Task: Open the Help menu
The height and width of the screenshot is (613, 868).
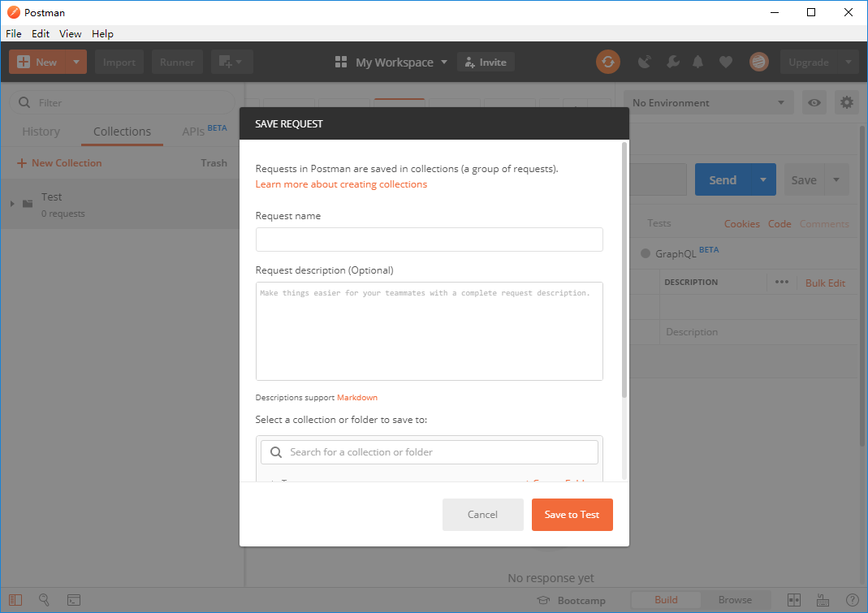Action: pos(102,33)
